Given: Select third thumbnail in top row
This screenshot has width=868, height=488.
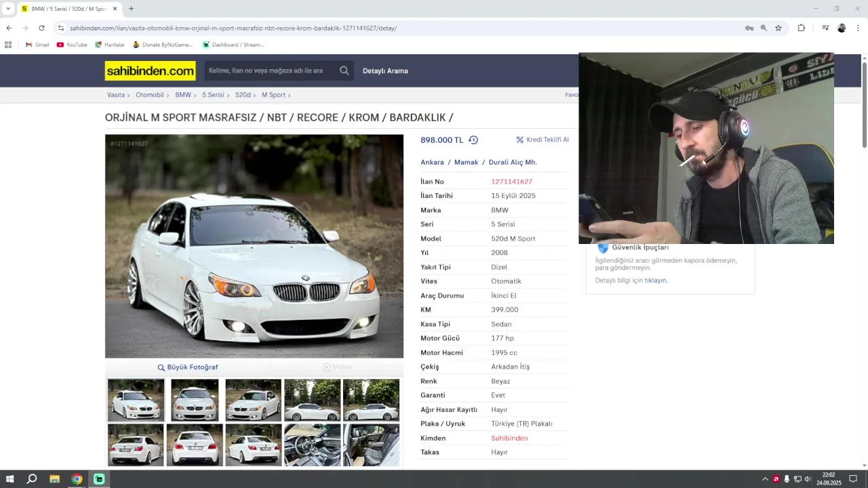Looking at the screenshot, I should [254, 400].
